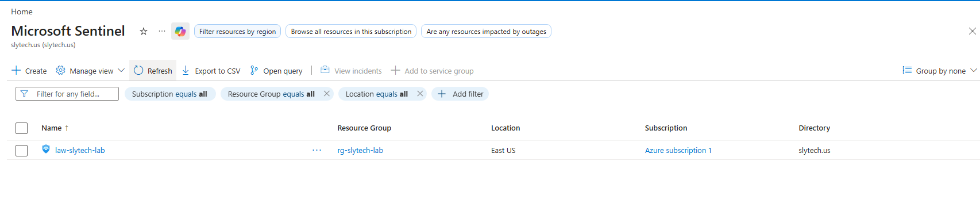
Task: Click the East US location cell
Action: (x=503, y=151)
